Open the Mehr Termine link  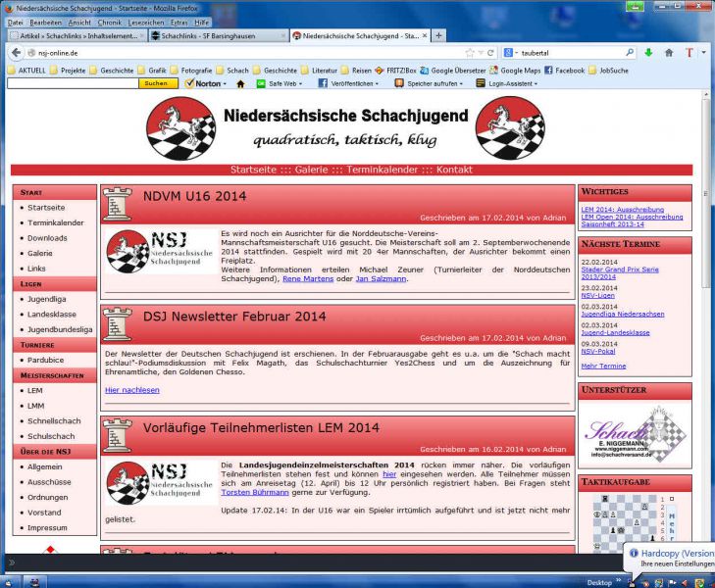(604, 366)
